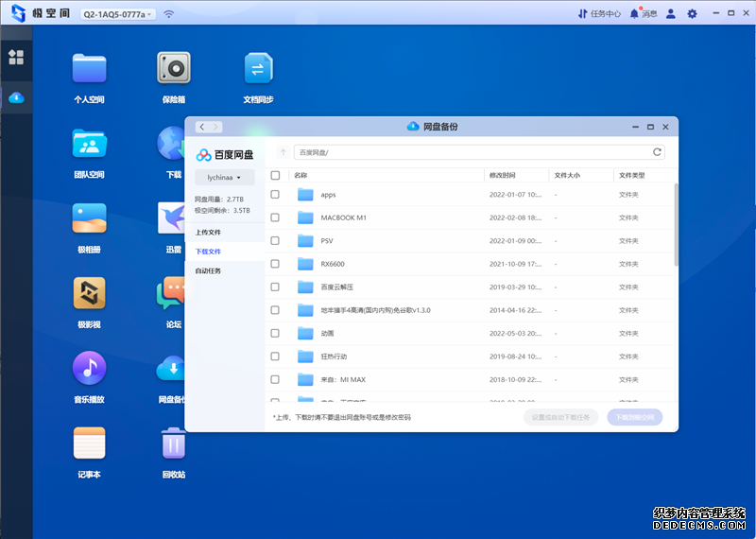Go back in 网盘备份 window

pyautogui.click(x=202, y=127)
